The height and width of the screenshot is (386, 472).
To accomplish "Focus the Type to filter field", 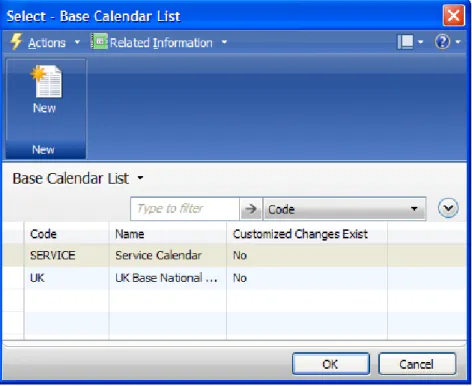I will 185,209.
